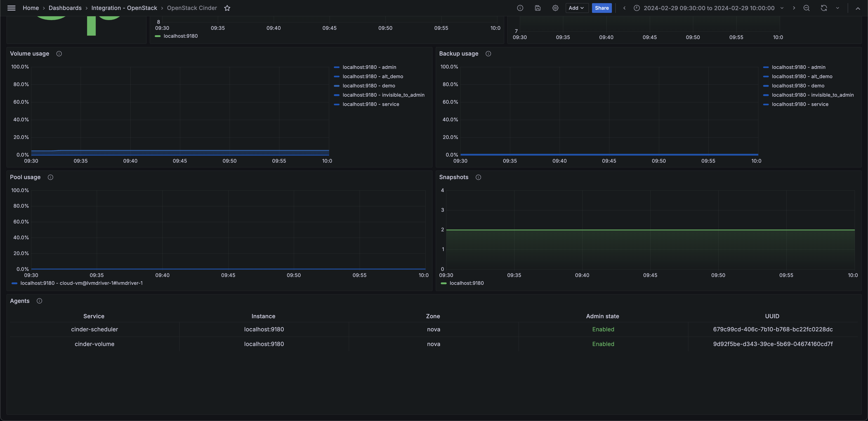
Task: Open the Add dropdown
Action: (577, 8)
